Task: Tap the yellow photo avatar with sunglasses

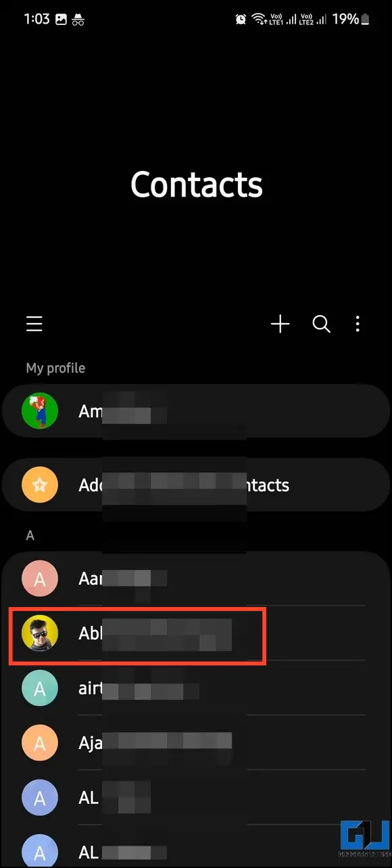Action: point(40,635)
